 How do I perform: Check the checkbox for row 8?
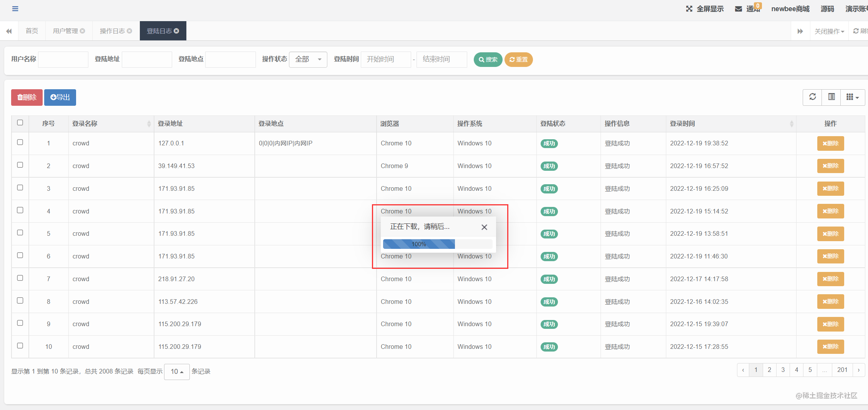tap(20, 301)
